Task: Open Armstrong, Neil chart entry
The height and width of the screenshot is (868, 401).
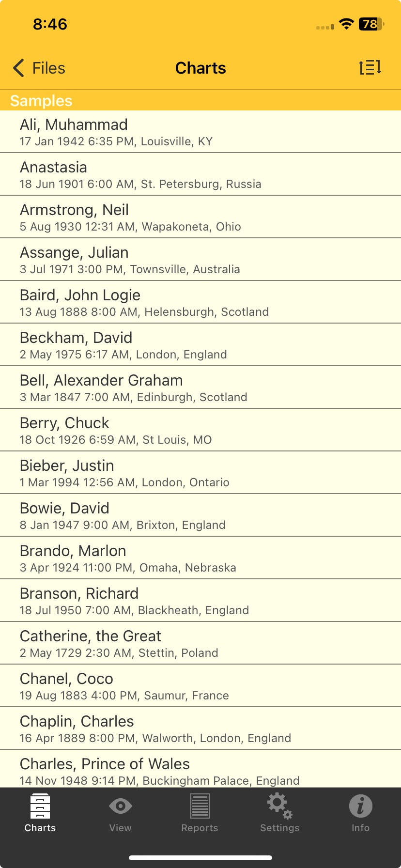Action: pos(200,217)
